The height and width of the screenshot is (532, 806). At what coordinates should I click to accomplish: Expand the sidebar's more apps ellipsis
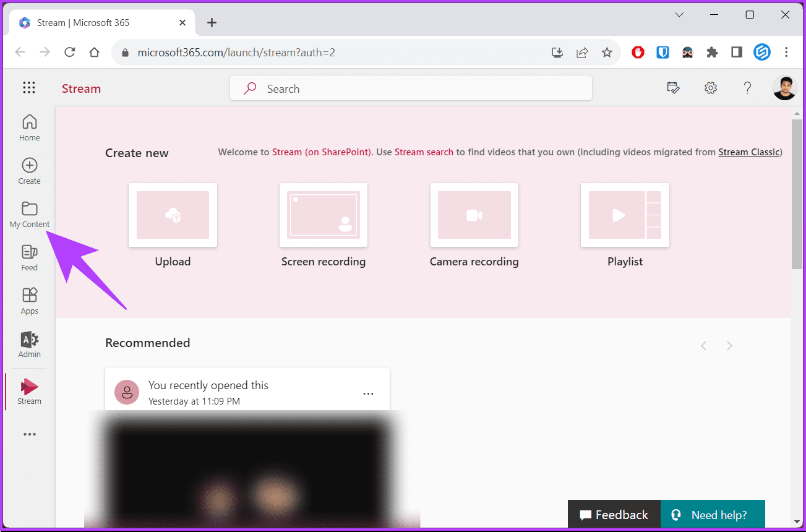[29, 434]
